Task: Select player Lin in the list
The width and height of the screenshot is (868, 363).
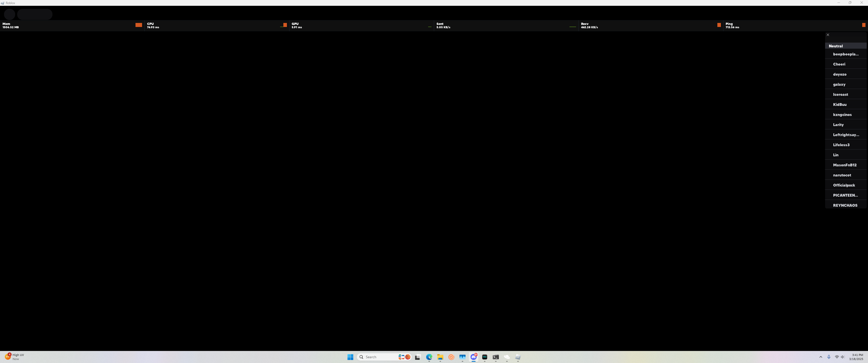Action: [846, 155]
